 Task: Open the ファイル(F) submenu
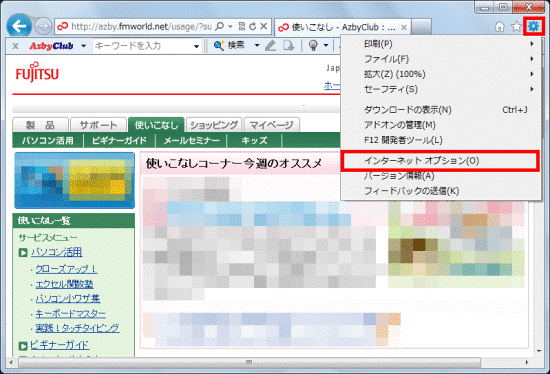[x=441, y=59]
